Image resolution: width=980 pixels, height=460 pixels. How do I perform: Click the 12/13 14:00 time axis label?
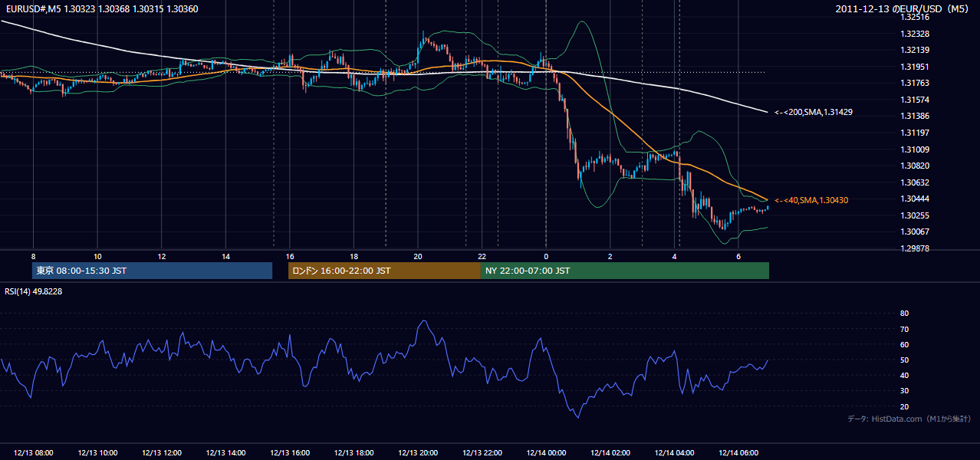225,452
